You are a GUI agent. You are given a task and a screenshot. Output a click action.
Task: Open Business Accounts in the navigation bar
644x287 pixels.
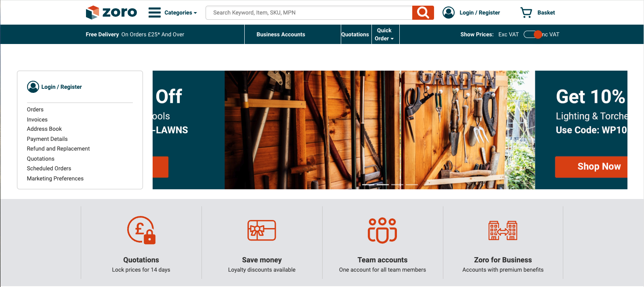point(281,34)
